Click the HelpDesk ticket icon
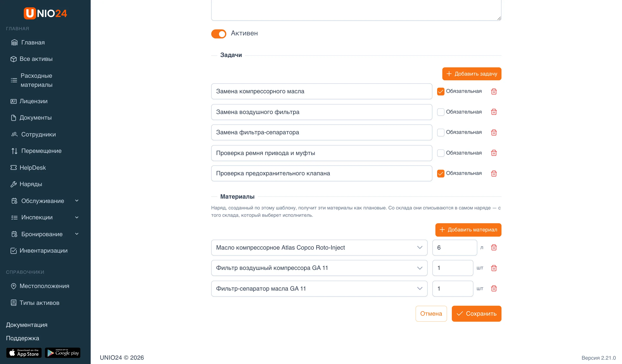Screen dimensions: 622x364 coord(14,168)
